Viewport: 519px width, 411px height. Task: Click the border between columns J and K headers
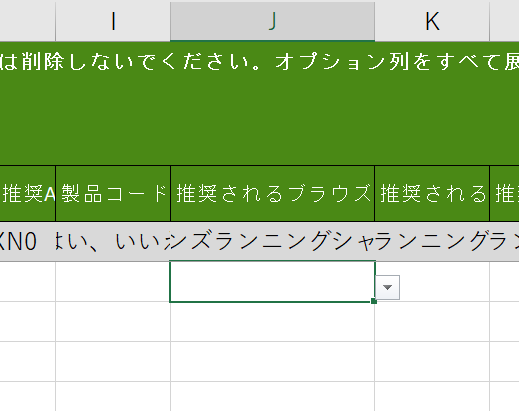pyautogui.click(x=375, y=21)
